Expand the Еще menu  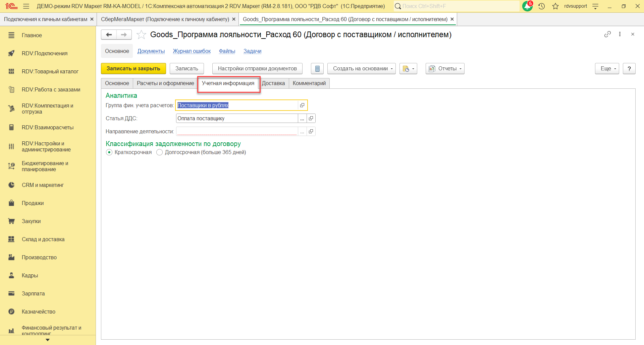coord(607,69)
